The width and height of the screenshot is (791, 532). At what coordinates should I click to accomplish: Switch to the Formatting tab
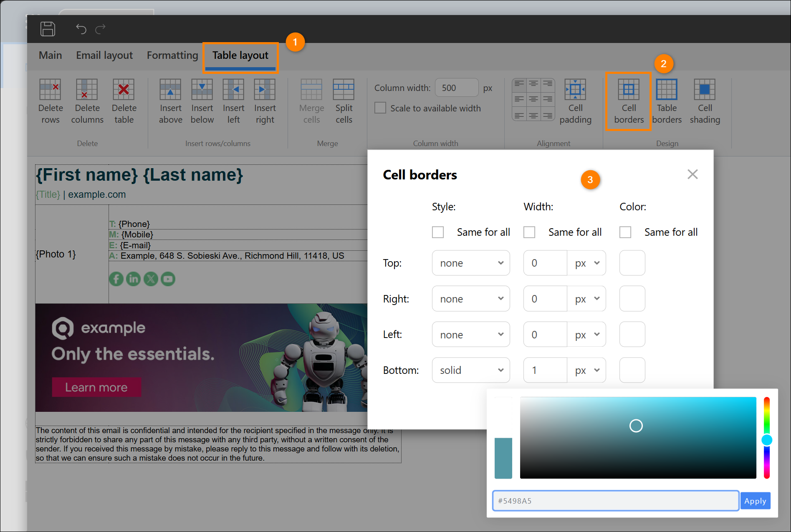tap(172, 55)
